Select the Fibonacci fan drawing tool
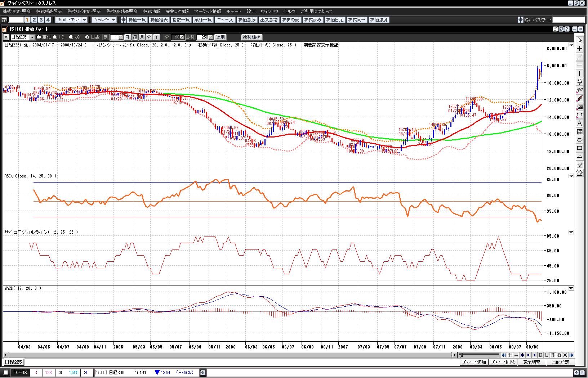This screenshot has height=378, width=588. click(x=579, y=90)
